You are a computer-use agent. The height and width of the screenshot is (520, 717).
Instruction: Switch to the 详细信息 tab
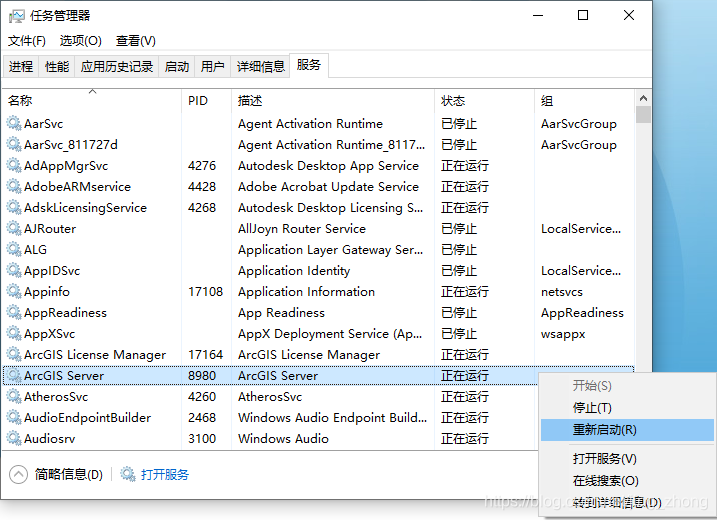(261, 67)
